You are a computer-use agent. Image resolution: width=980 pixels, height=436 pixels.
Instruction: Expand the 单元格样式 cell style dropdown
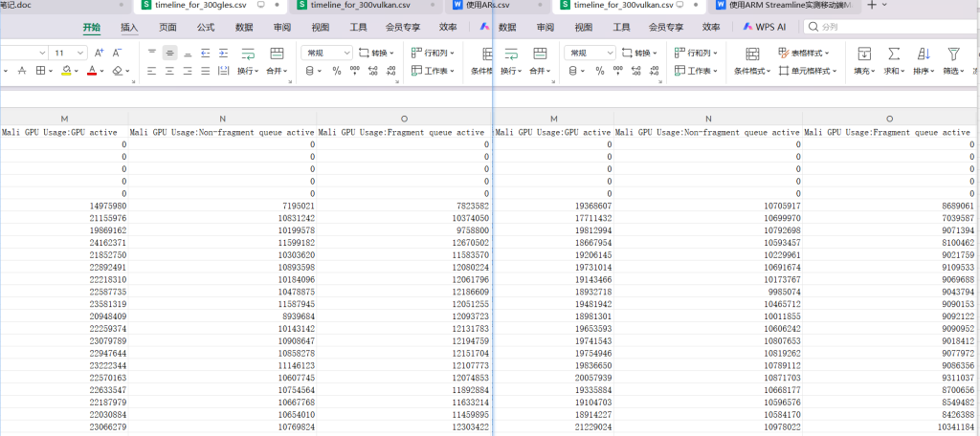pyautogui.click(x=804, y=71)
